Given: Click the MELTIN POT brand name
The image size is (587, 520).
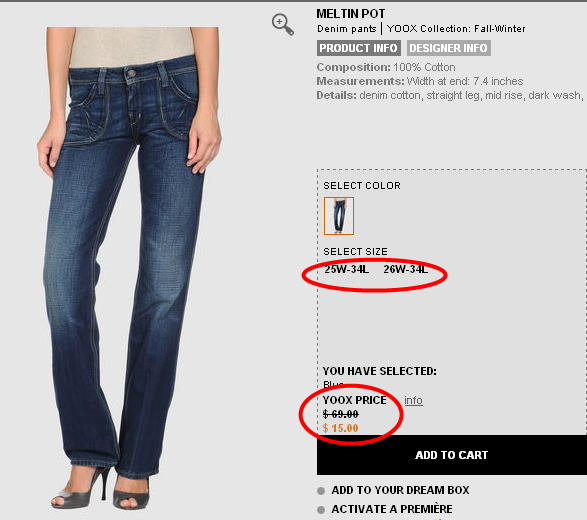Looking at the screenshot, I should (x=350, y=14).
